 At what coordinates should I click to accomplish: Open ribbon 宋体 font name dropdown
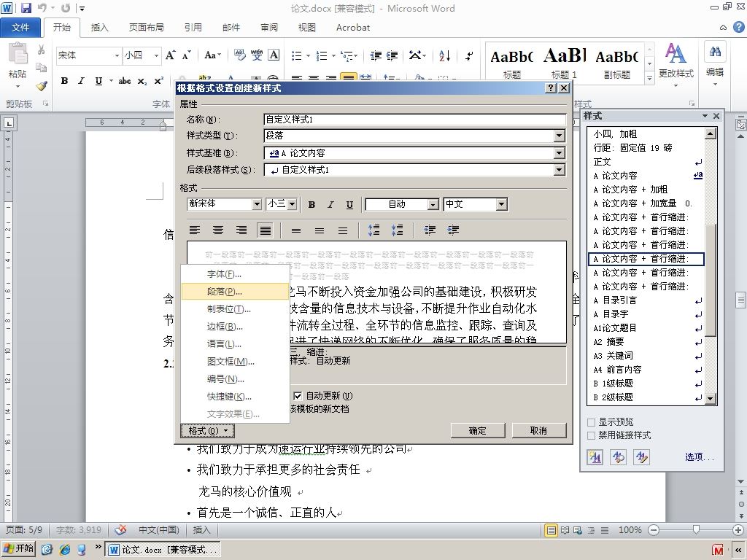pyautogui.click(x=117, y=55)
